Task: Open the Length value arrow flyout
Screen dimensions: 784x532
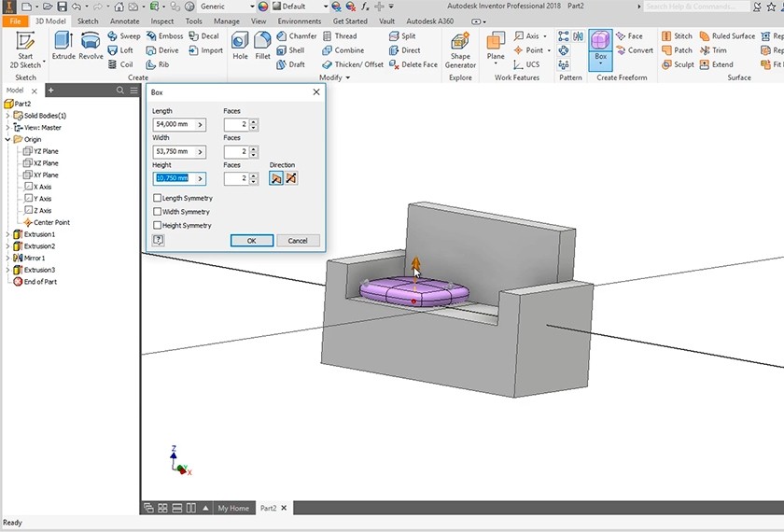Action: [x=200, y=124]
